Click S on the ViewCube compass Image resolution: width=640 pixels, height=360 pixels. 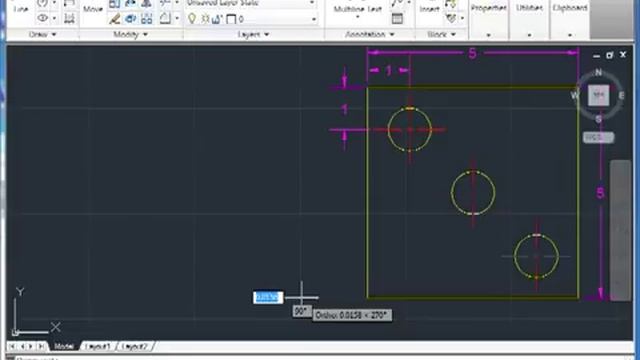click(598, 119)
